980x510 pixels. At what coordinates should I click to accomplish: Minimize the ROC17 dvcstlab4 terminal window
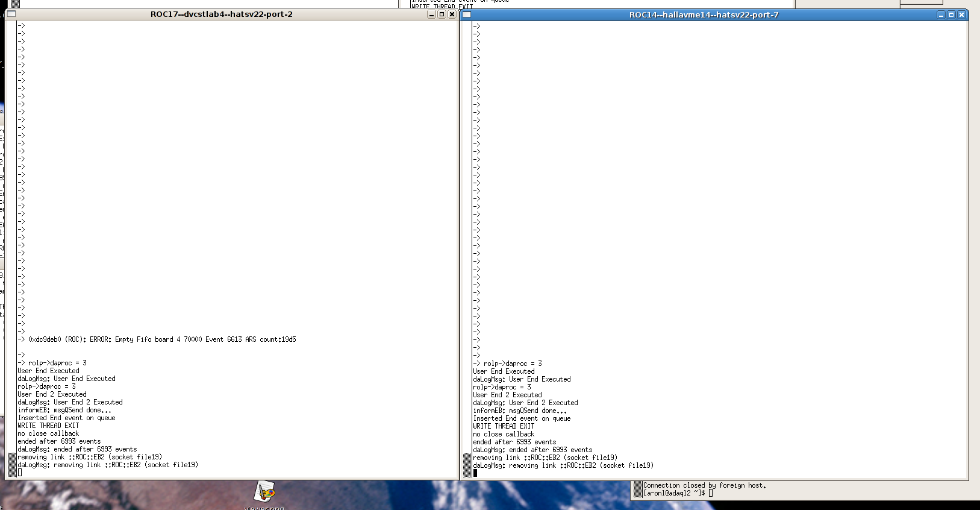click(x=431, y=14)
